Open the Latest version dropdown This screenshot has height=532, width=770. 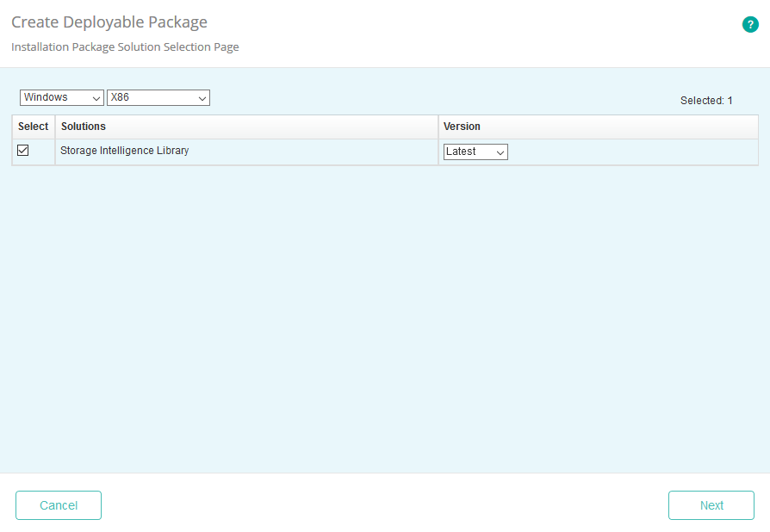click(475, 152)
